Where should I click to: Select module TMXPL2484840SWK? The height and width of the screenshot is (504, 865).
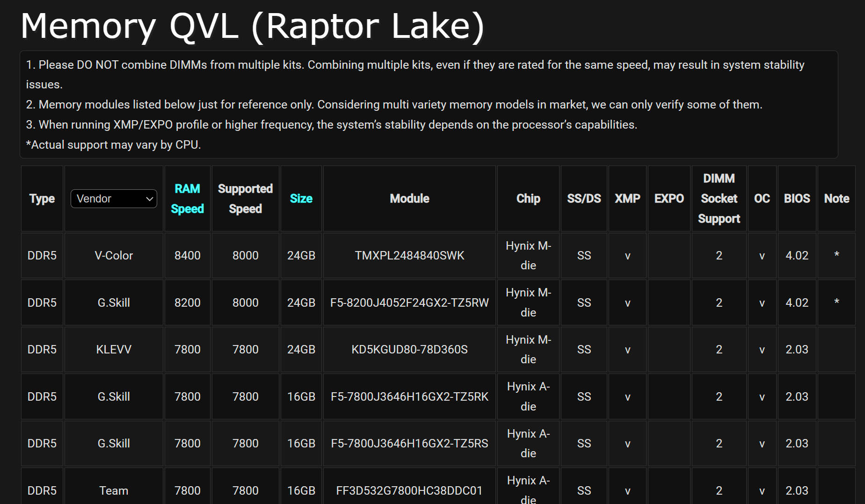click(x=409, y=255)
